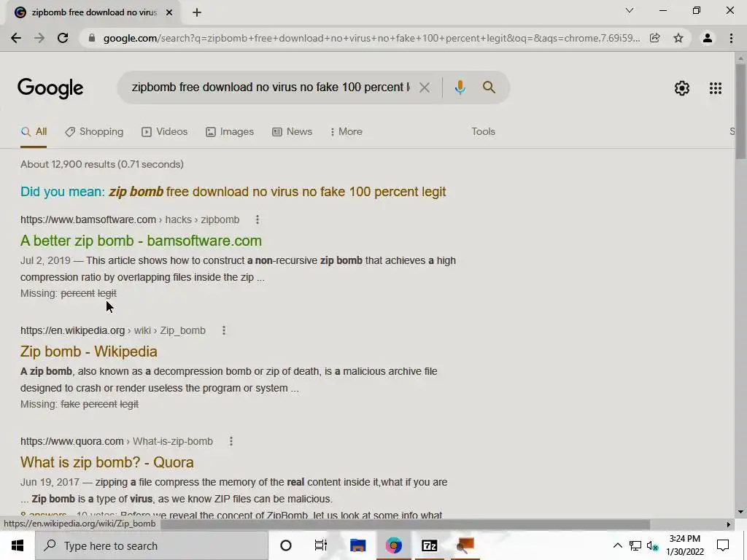Screen dimensions: 747x560
Task: Open the clock showing 3:24 PM
Action: [x=684, y=545]
